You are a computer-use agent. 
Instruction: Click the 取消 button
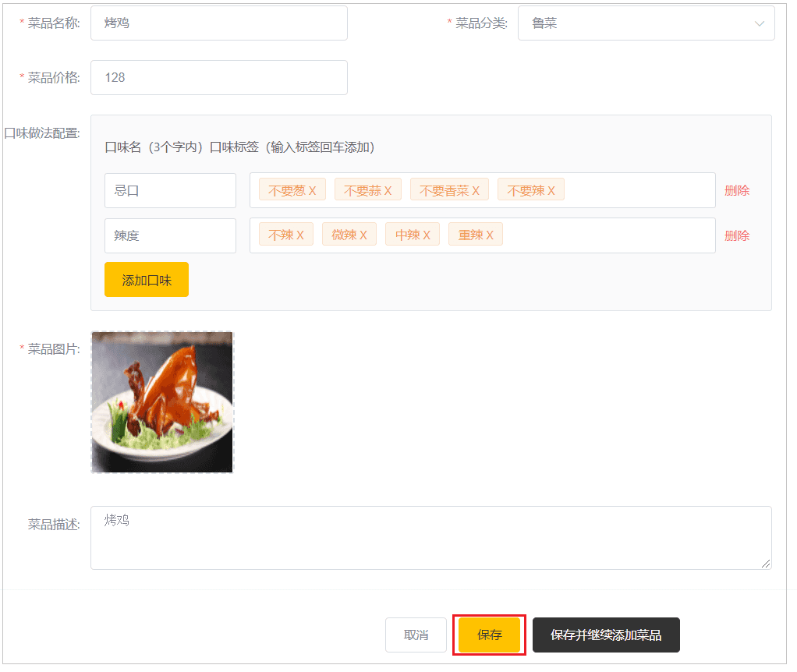[x=416, y=635]
